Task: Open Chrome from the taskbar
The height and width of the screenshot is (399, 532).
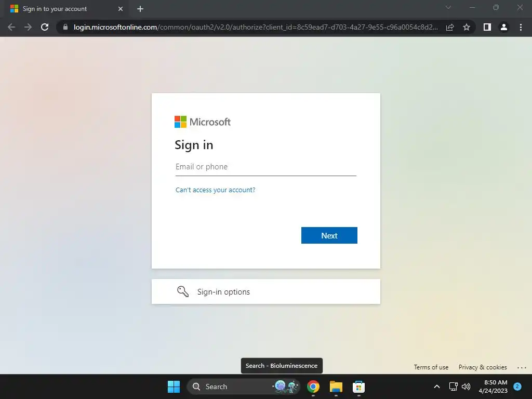Action: 313,387
